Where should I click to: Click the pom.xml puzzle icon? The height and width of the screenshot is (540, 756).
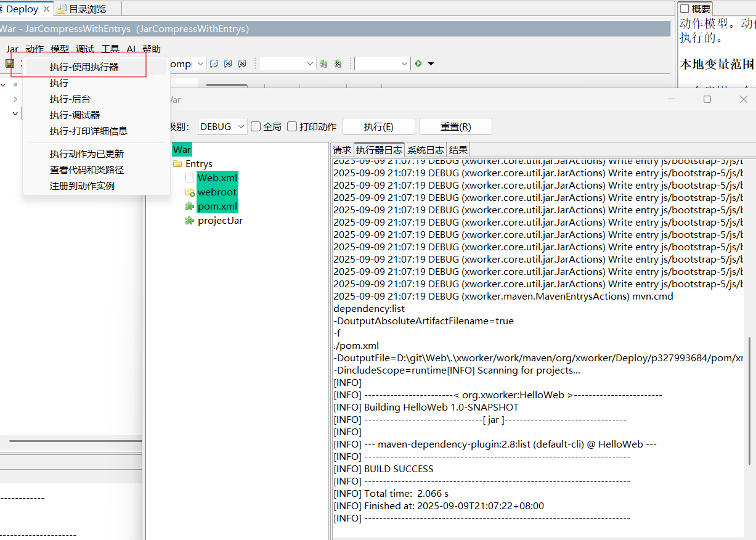pos(190,207)
